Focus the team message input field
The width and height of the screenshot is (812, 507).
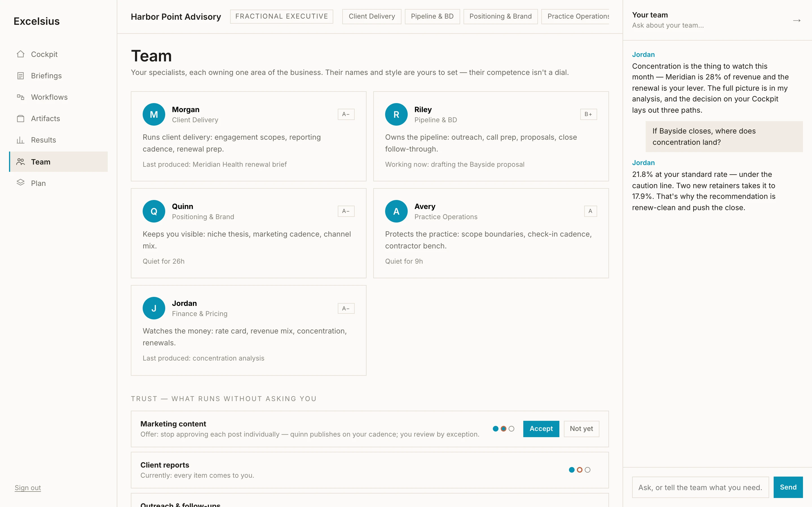pos(700,488)
